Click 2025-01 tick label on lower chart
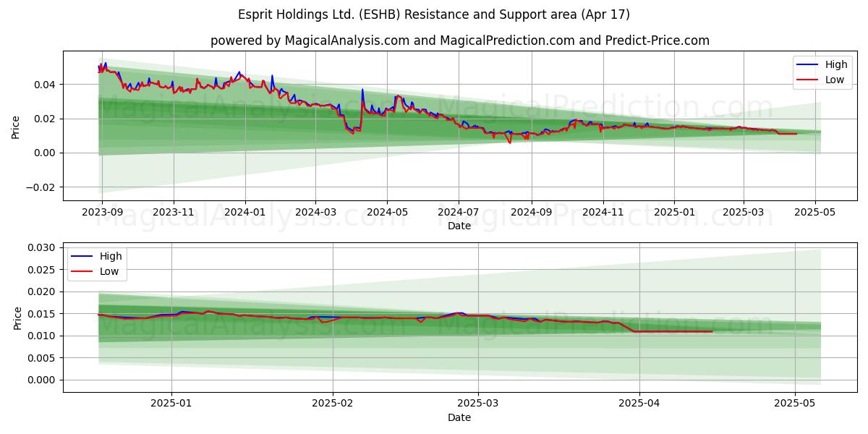 click(x=172, y=404)
